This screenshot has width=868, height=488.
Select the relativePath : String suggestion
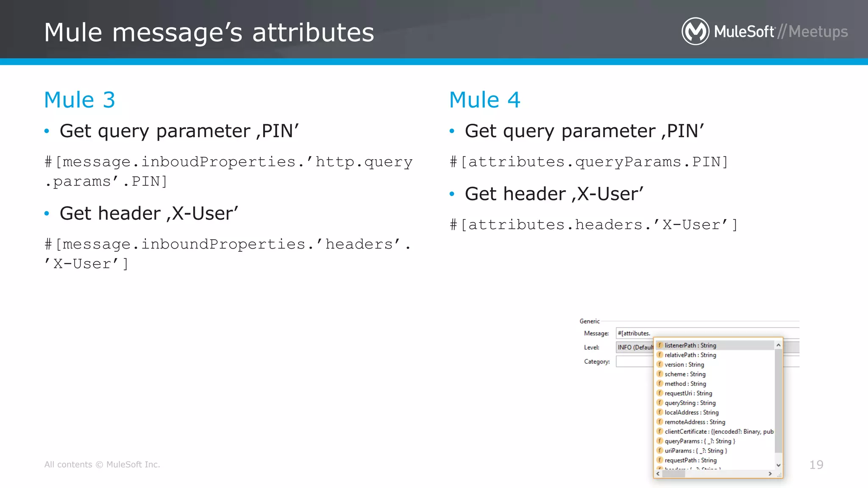pos(715,355)
